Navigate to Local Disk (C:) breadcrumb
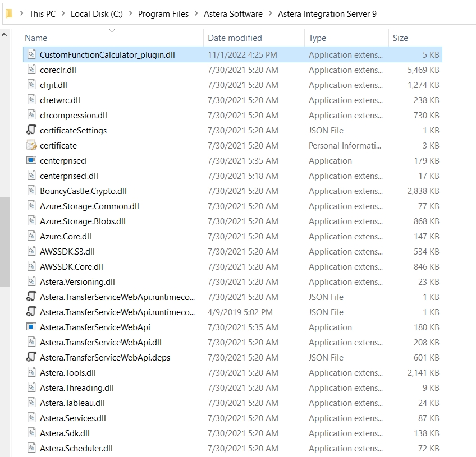The image size is (476, 457). [97, 14]
